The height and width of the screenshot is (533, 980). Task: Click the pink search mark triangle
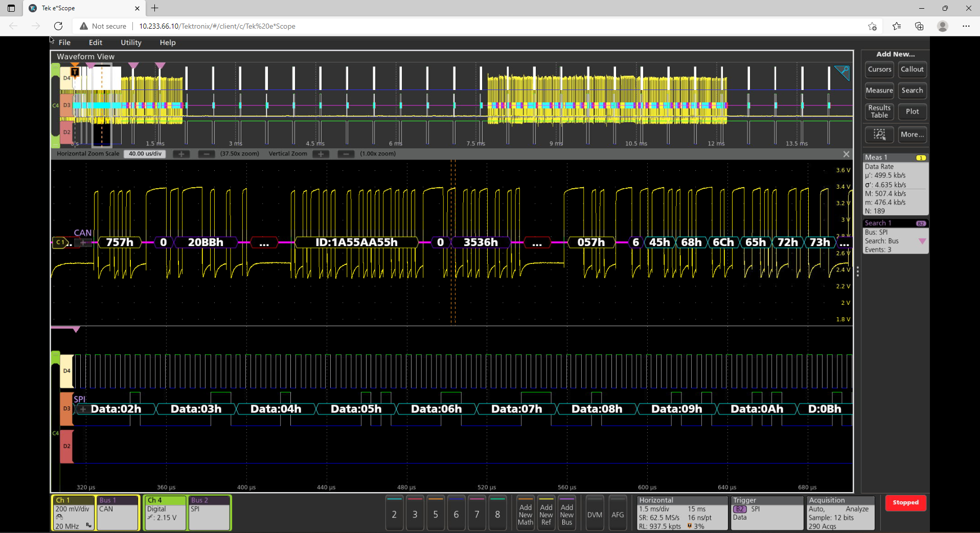pyautogui.click(x=76, y=330)
